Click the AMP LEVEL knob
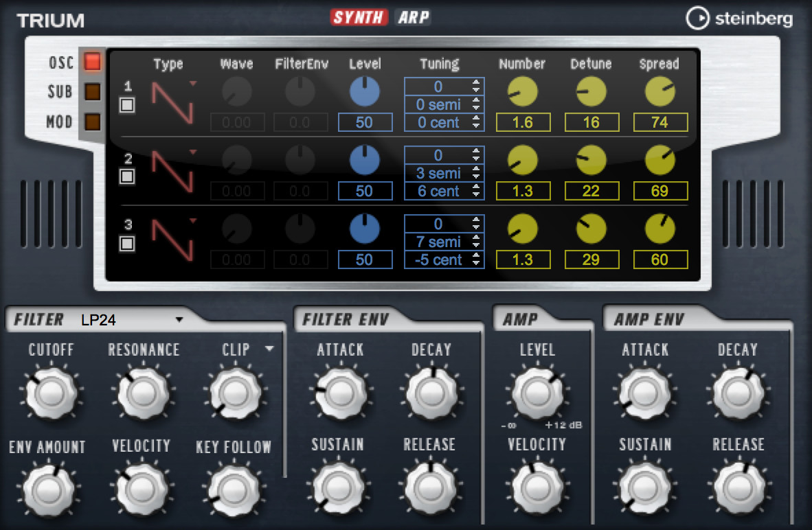This screenshot has height=530, width=812. [x=537, y=393]
